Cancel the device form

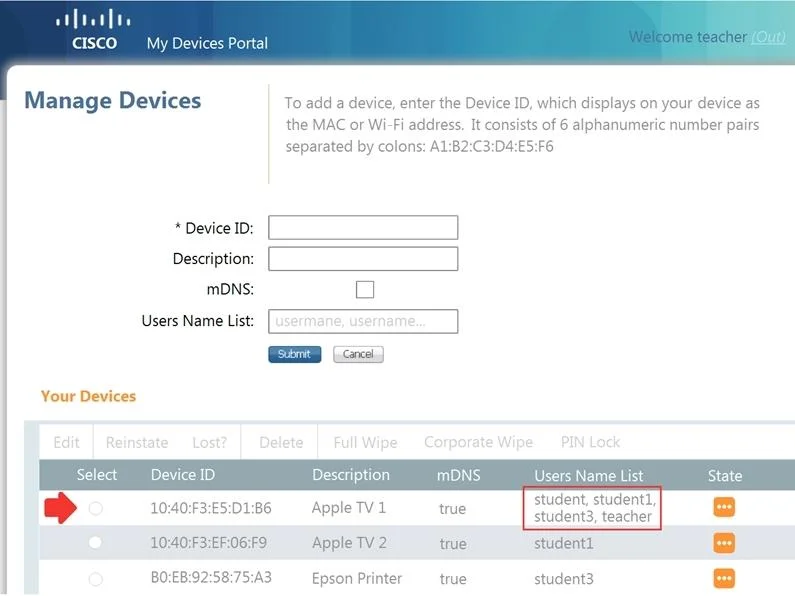pos(358,354)
